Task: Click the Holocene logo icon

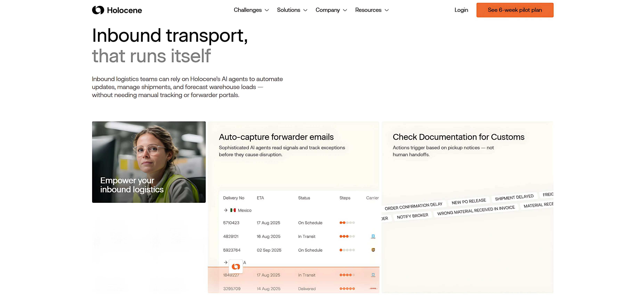Action: pyautogui.click(x=98, y=10)
